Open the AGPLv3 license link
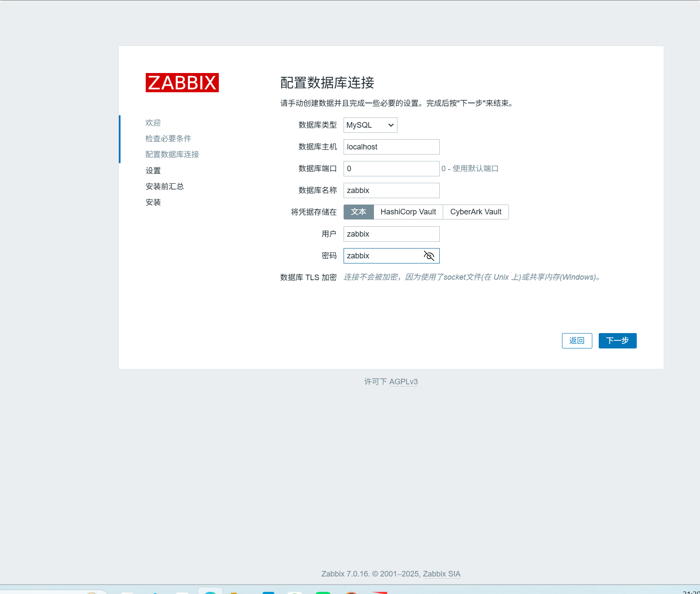Viewport: 700px width, 594px height. tap(403, 382)
